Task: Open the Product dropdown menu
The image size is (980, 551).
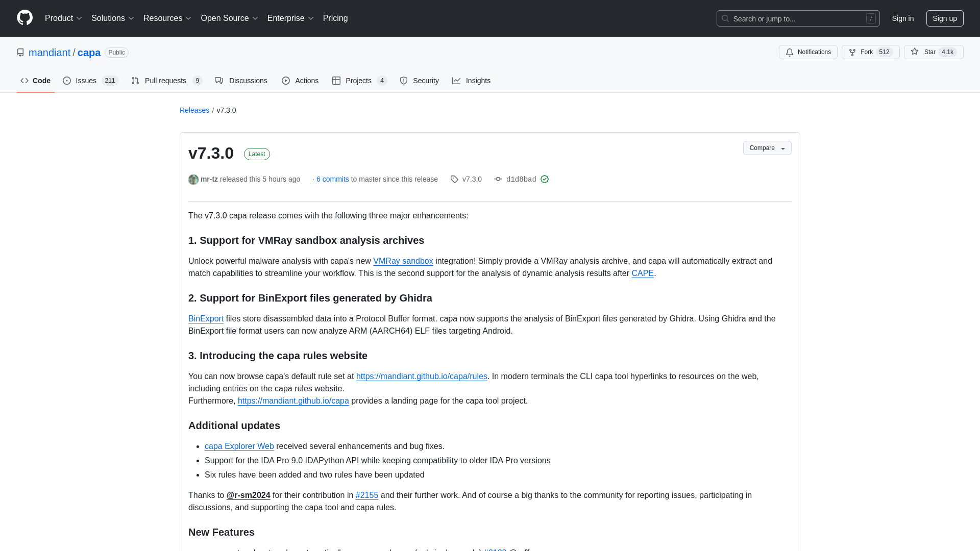Action: [x=63, y=18]
